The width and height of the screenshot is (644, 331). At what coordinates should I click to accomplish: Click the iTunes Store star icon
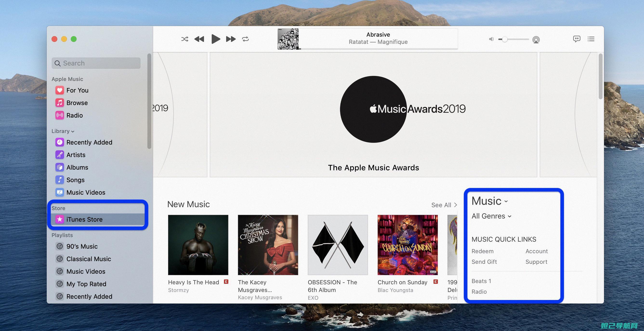[59, 219]
